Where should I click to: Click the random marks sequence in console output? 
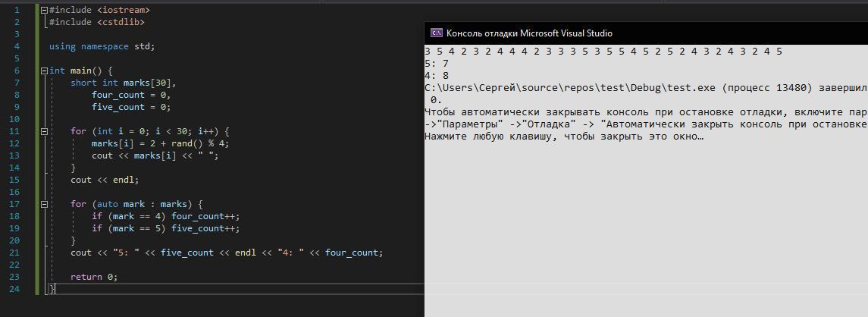pos(603,52)
